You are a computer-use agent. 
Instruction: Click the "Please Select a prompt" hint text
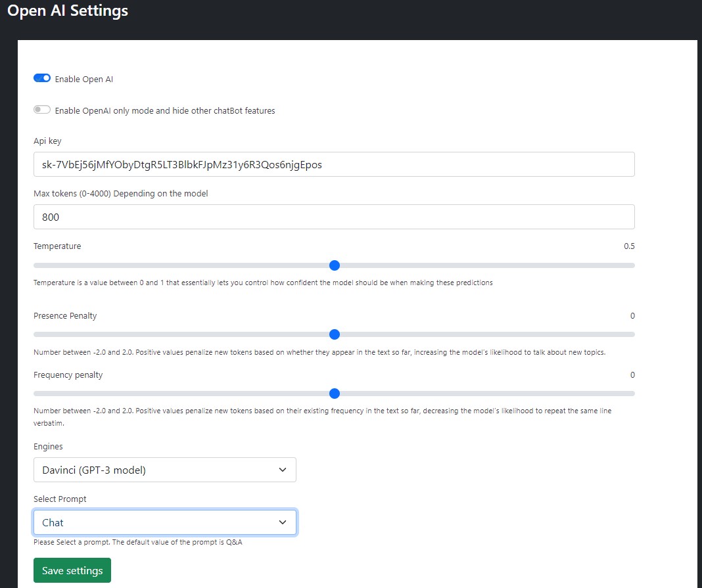coord(138,543)
